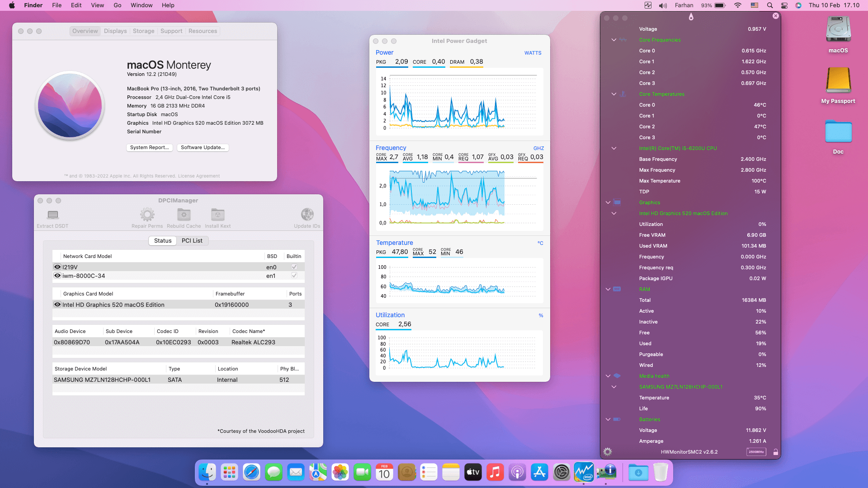Open the Go menu in menu bar

pyautogui.click(x=118, y=5)
